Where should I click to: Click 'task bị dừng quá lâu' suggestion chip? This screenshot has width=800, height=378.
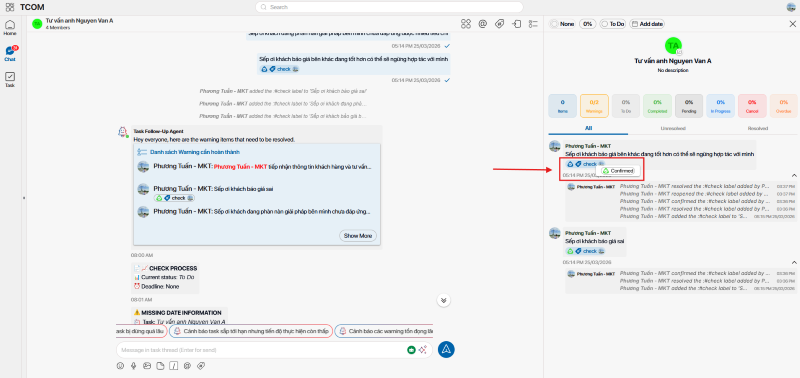pos(142,331)
